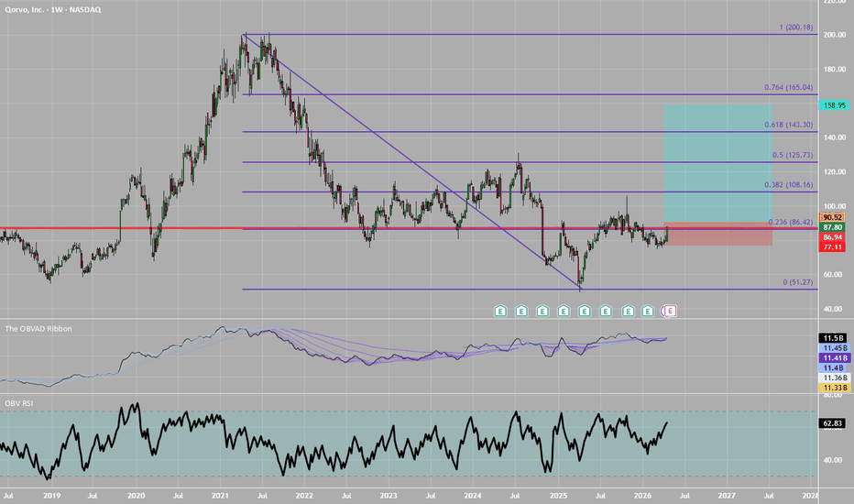Click the last green earnings marker before the pink one
The width and height of the screenshot is (854, 504).
(x=648, y=312)
